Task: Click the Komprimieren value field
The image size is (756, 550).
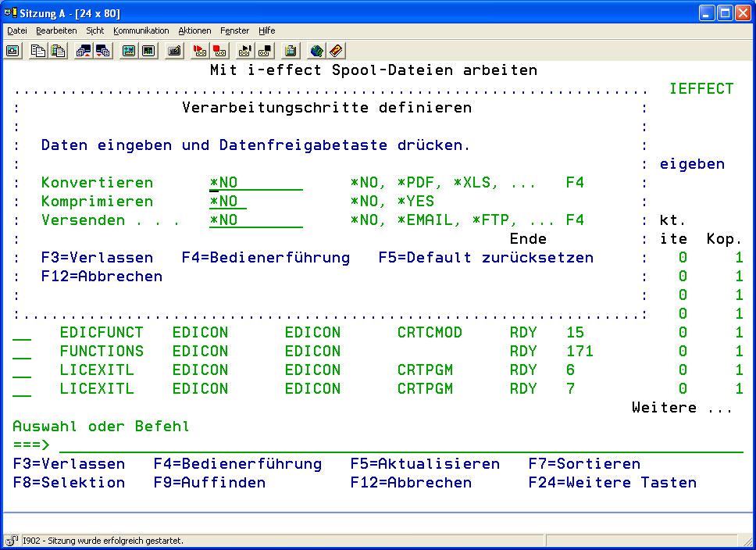Action: (x=228, y=202)
